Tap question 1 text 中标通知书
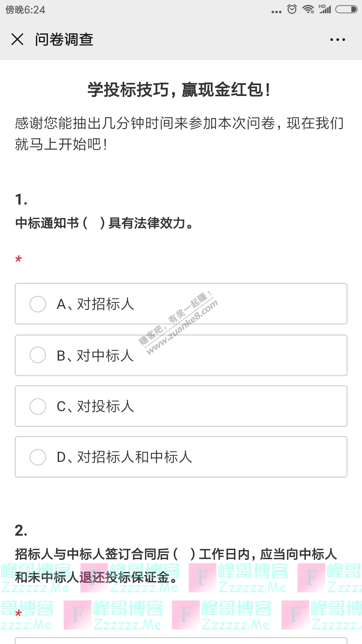This screenshot has height=644, width=362. [x=104, y=223]
